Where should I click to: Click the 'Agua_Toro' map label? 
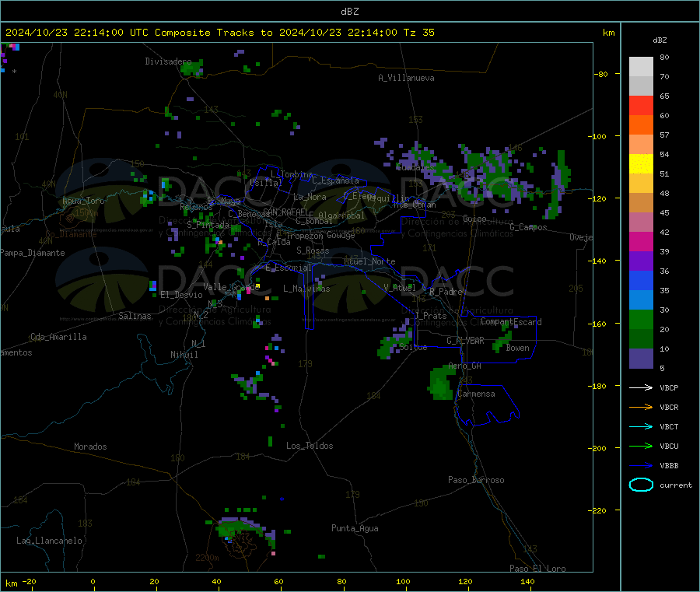83,201
